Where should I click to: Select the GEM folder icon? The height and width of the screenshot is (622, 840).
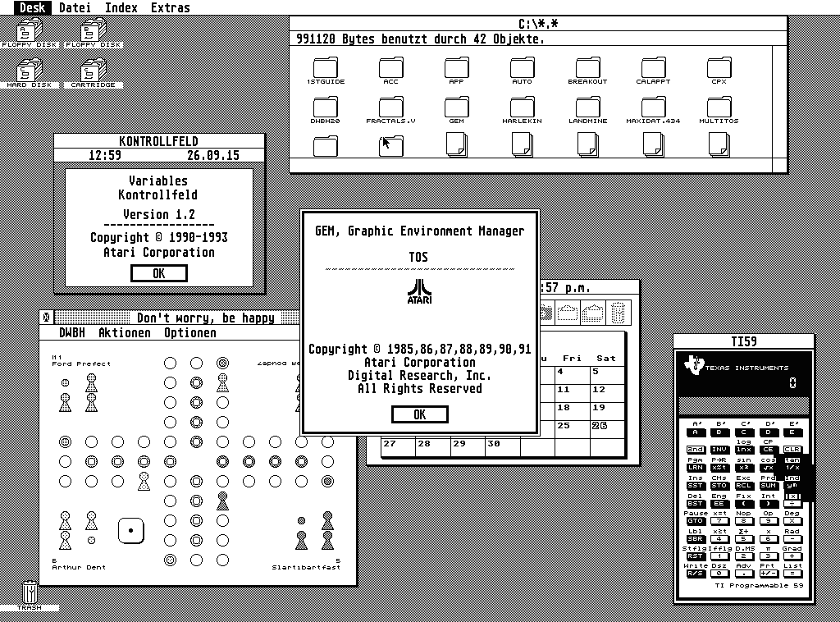pos(456,110)
